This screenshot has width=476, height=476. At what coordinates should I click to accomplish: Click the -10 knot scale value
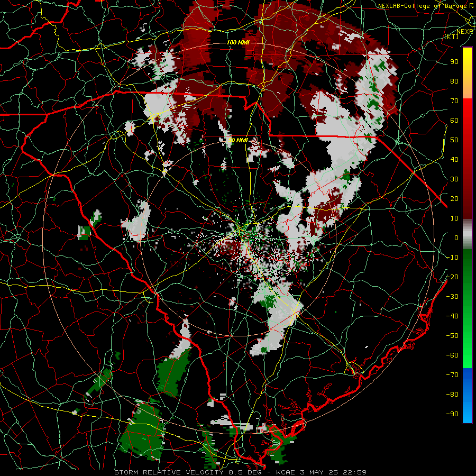tap(452, 258)
